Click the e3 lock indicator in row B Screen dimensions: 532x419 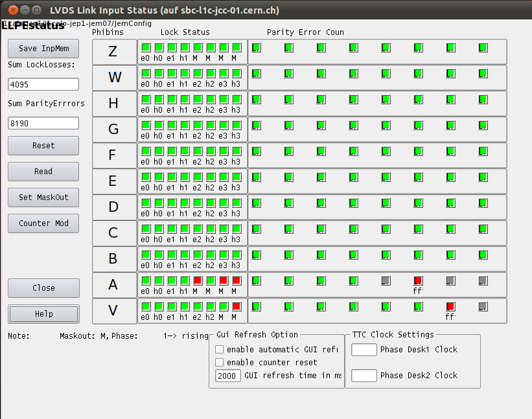pos(224,255)
